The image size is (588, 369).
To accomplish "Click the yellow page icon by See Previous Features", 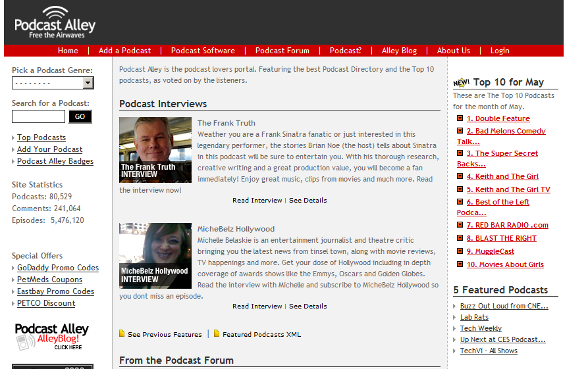I will pyautogui.click(x=122, y=333).
